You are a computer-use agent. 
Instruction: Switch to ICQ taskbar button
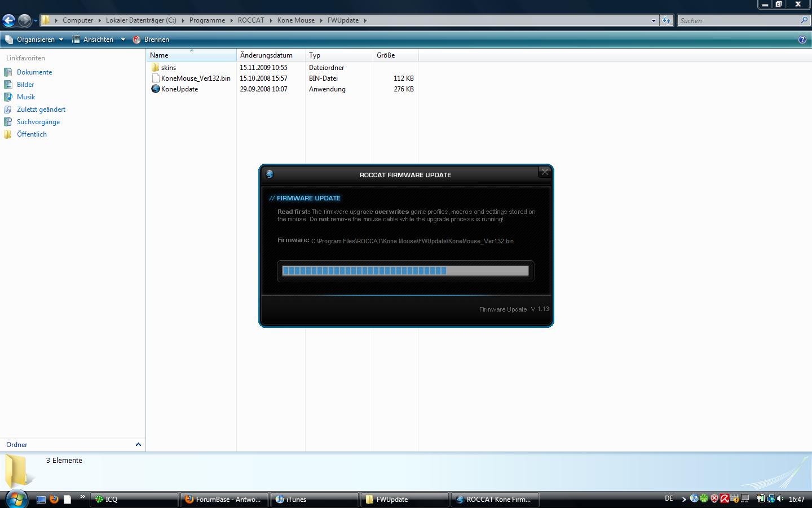pyautogui.click(x=134, y=499)
